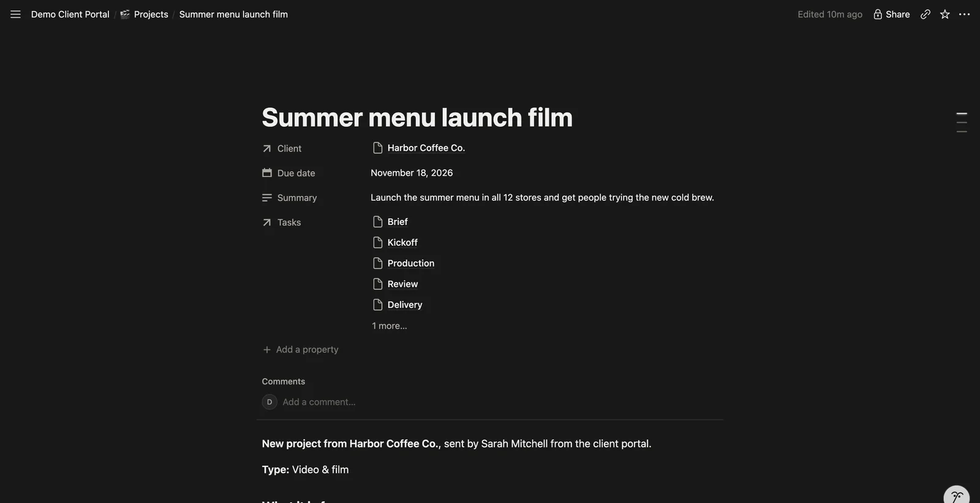Viewport: 980px width, 503px height.
Task: Open the table of contents outline
Action: [x=962, y=123]
